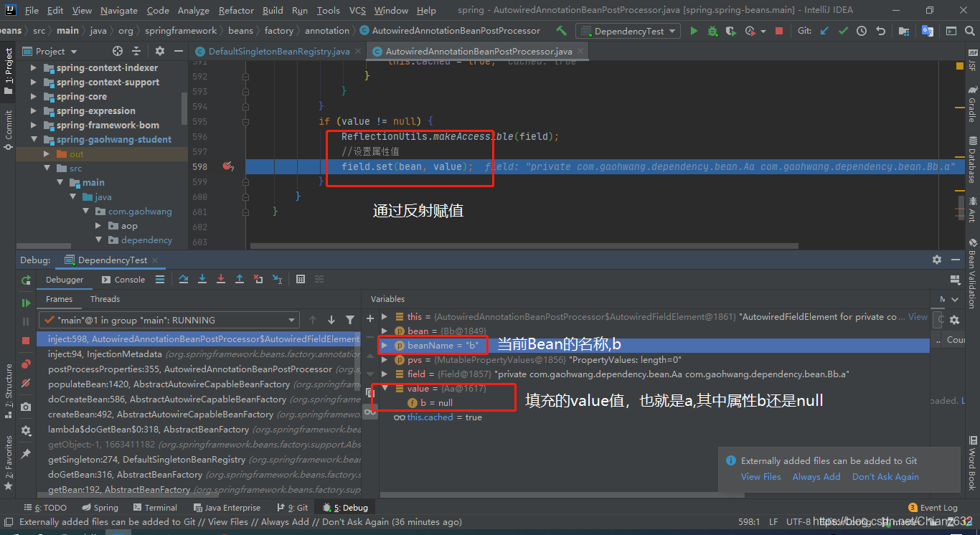This screenshot has width=980, height=535.
Task: Switch to Threads tab
Action: point(105,299)
